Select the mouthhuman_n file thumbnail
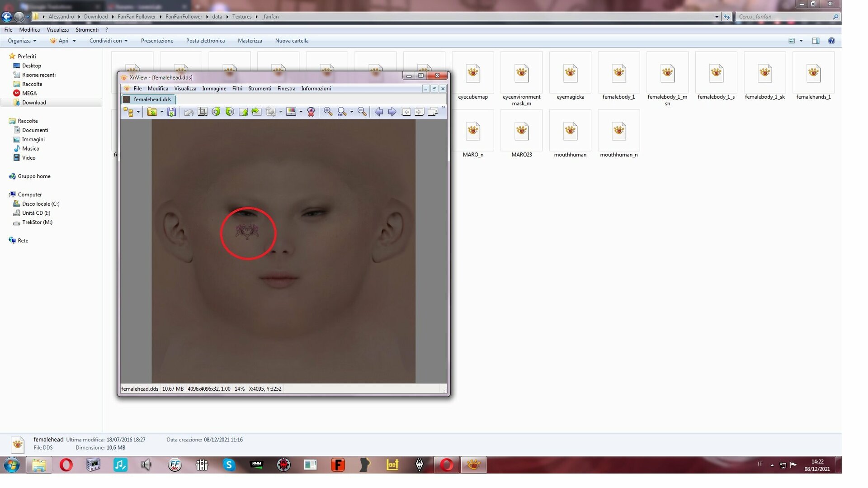 619,134
